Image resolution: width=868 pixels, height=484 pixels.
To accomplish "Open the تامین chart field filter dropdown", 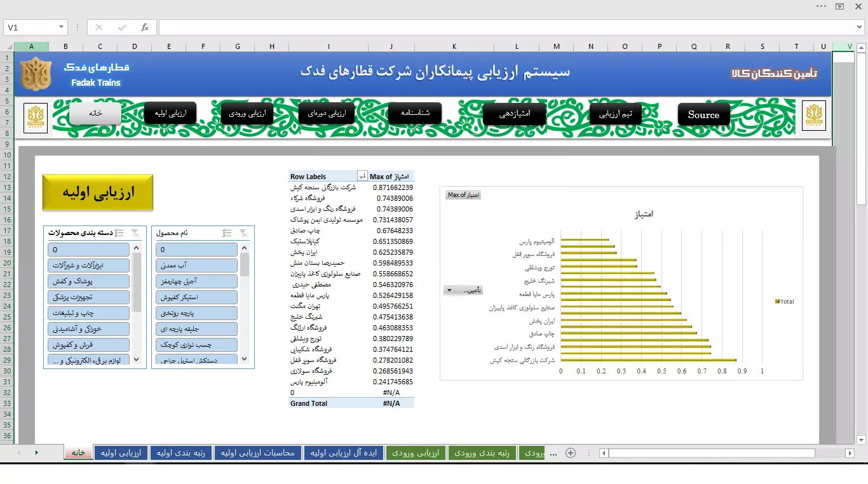I will [463, 290].
